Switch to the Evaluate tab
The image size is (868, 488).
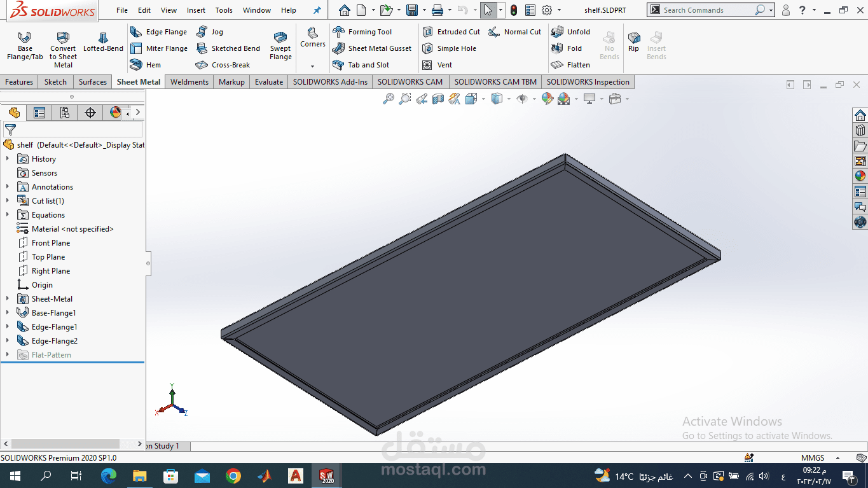[269, 82]
